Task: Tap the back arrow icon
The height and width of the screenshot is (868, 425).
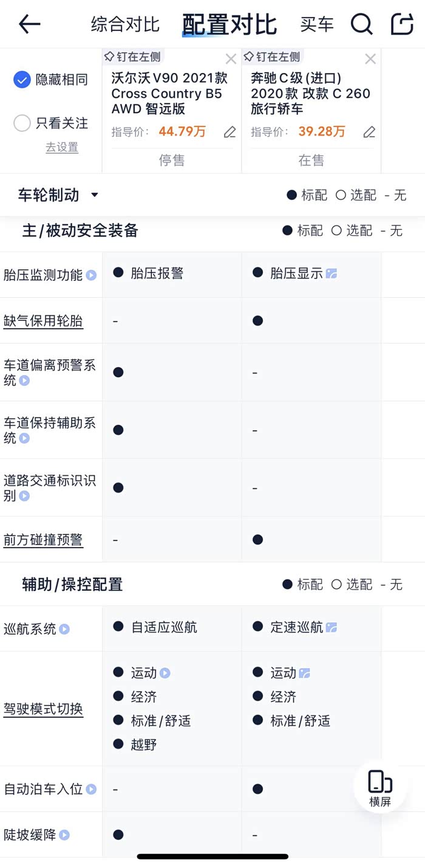Action: pos(29,24)
